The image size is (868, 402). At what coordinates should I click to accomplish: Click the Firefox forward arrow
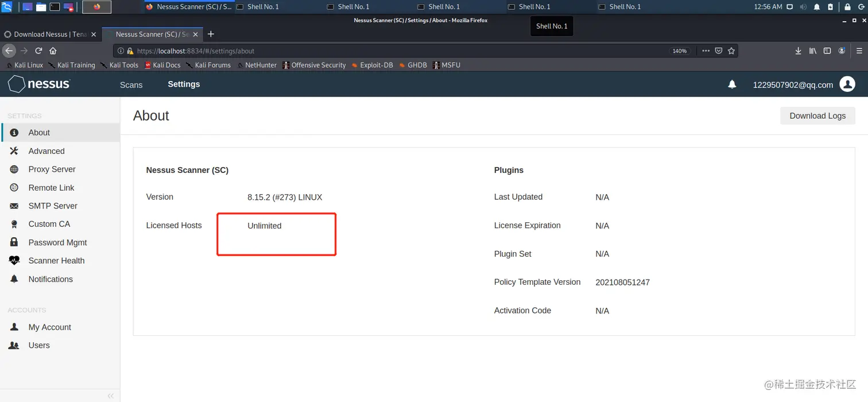click(24, 51)
